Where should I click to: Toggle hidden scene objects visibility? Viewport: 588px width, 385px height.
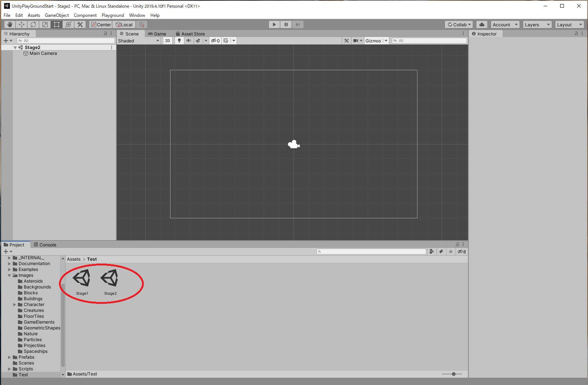pyautogui.click(x=215, y=41)
